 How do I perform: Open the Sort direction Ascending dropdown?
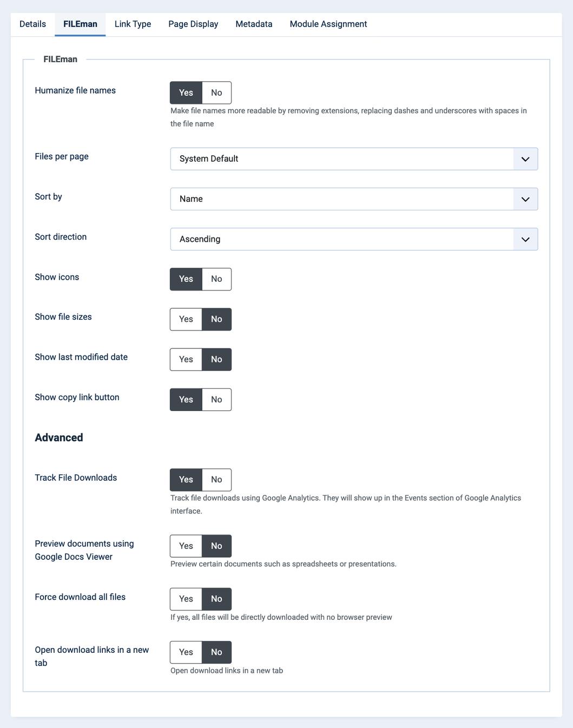tap(354, 239)
